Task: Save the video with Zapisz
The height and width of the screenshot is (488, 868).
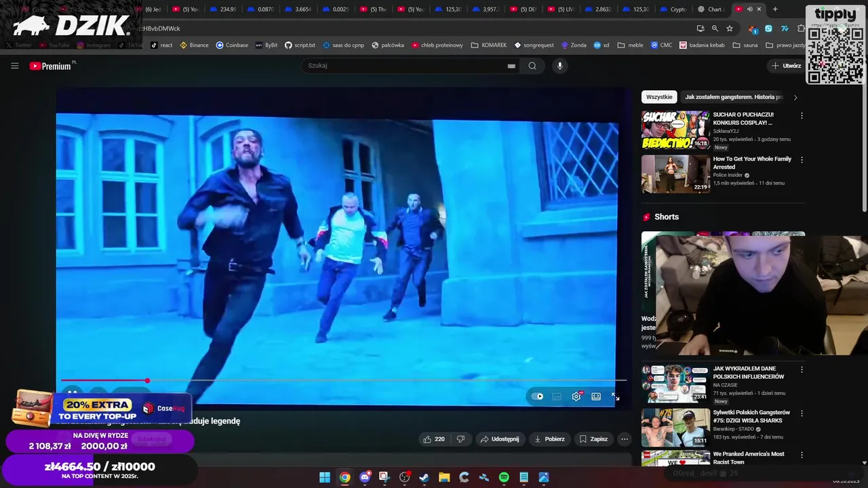Action: click(593, 439)
